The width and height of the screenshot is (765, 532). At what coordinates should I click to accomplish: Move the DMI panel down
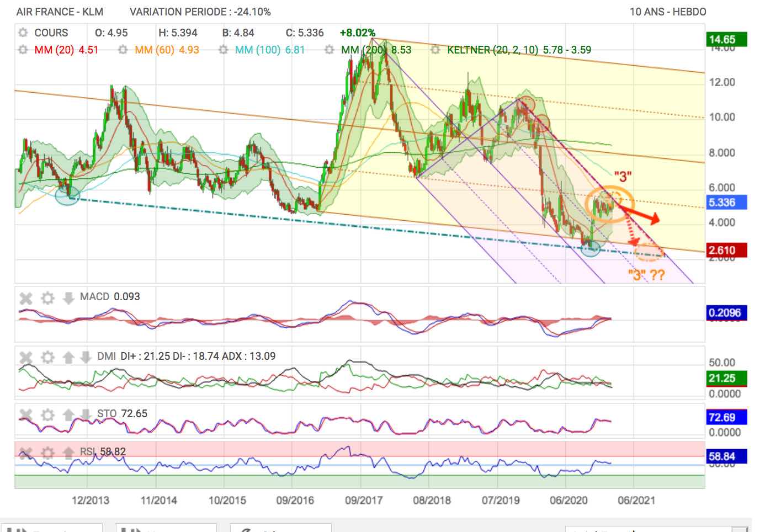(85, 357)
